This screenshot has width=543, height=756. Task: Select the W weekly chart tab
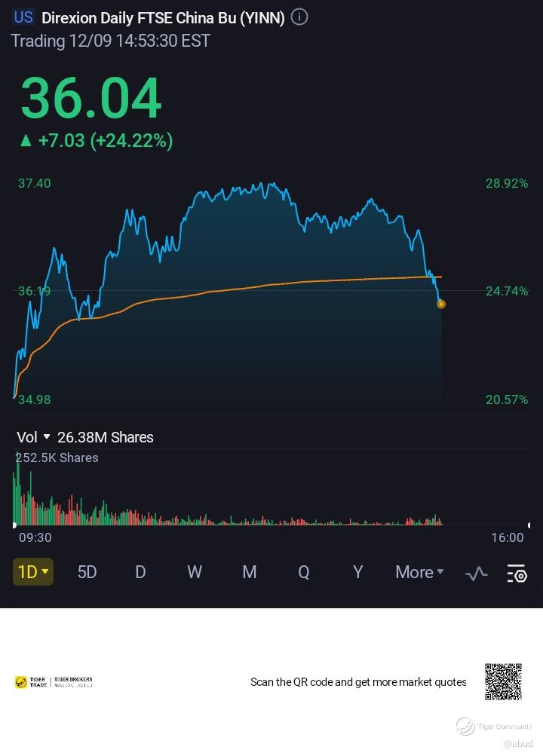click(195, 573)
